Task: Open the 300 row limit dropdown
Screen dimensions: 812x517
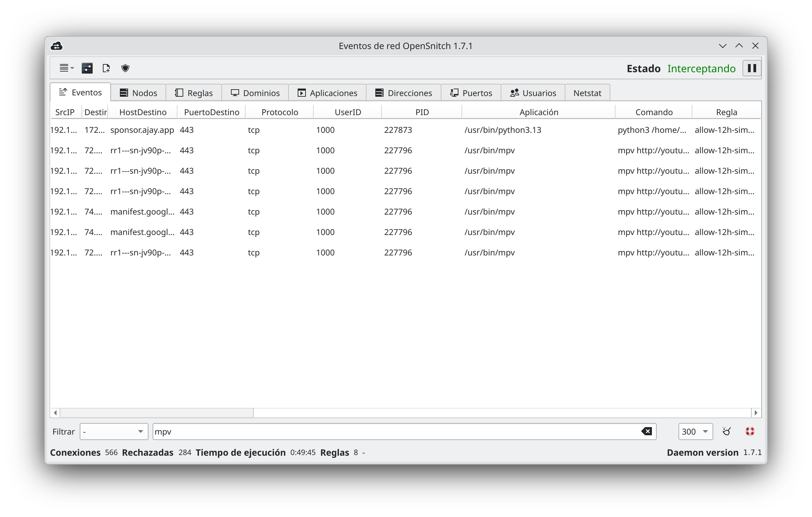Action: (x=695, y=432)
